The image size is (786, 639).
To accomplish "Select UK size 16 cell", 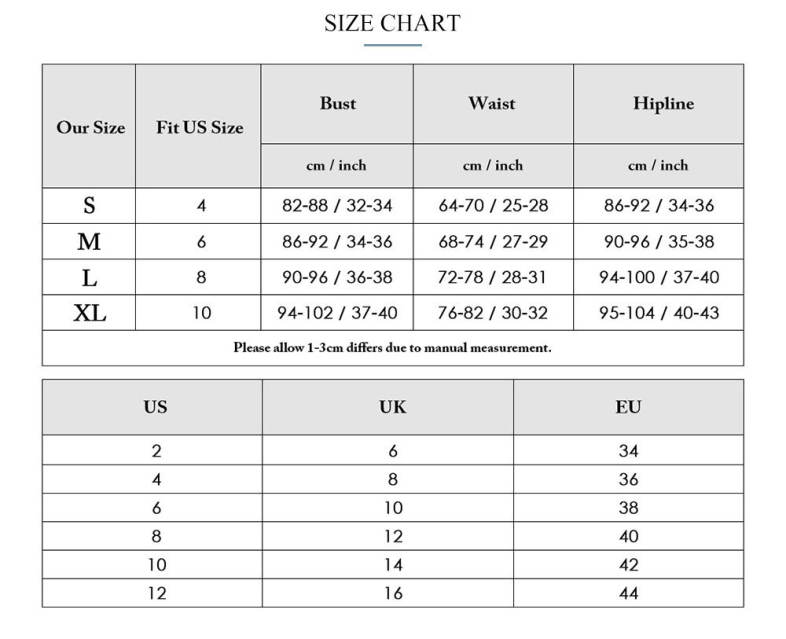I will 393,593.
